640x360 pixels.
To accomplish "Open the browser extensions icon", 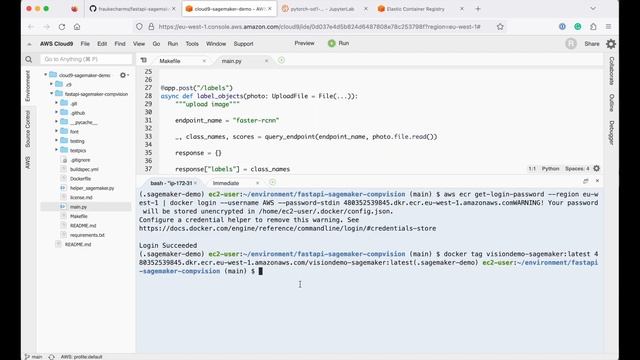I will coord(593,27).
